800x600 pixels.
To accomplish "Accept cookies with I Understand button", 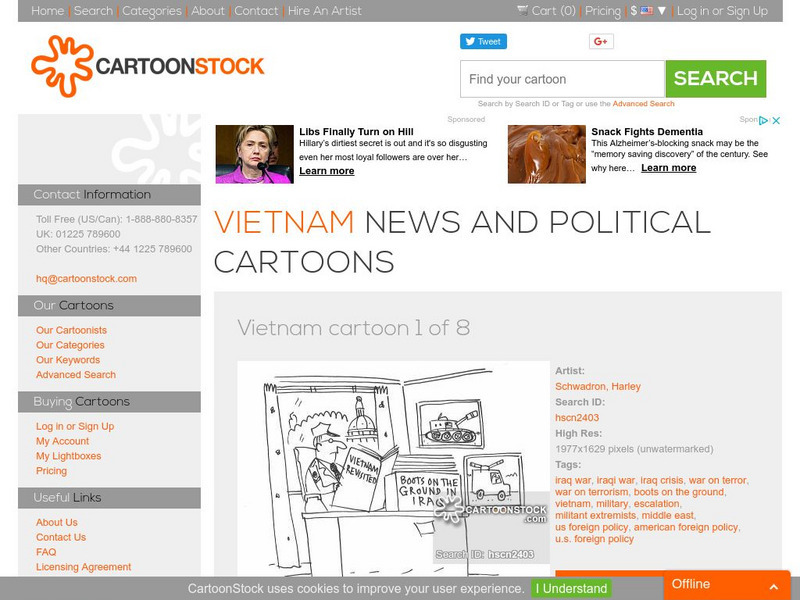I will pyautogui.click(x=571, y=588).
